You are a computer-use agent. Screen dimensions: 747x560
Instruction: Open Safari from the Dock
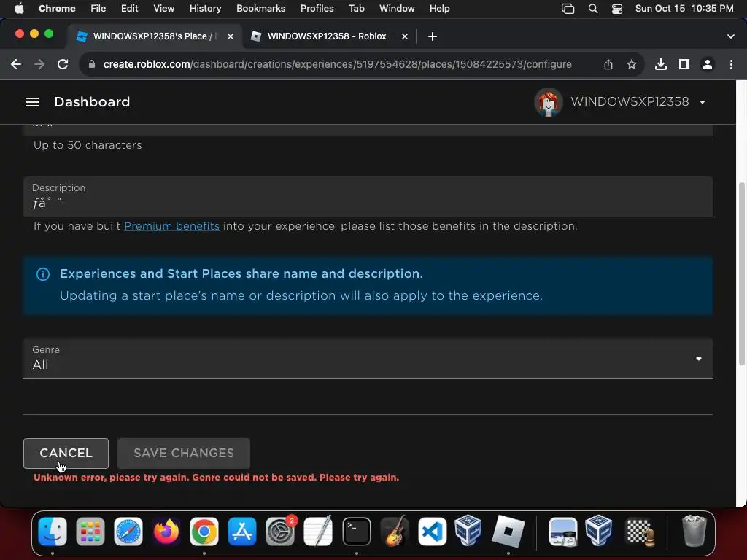click(x=128, y=532)
